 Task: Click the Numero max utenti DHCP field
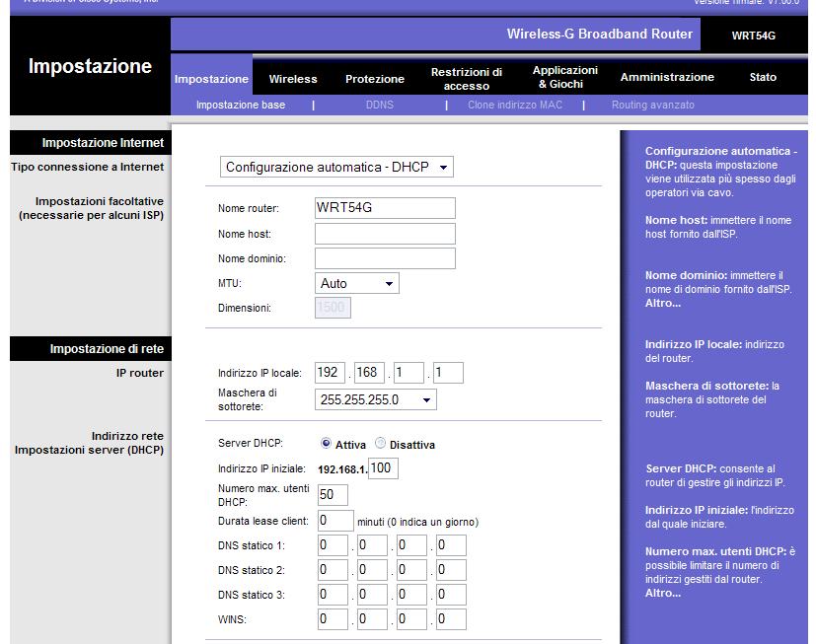333,495
